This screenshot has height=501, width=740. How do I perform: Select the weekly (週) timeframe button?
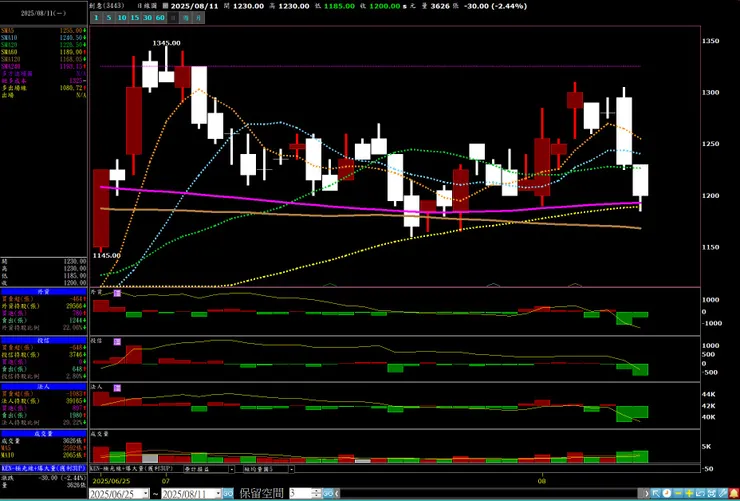click(x=186, y=17)
